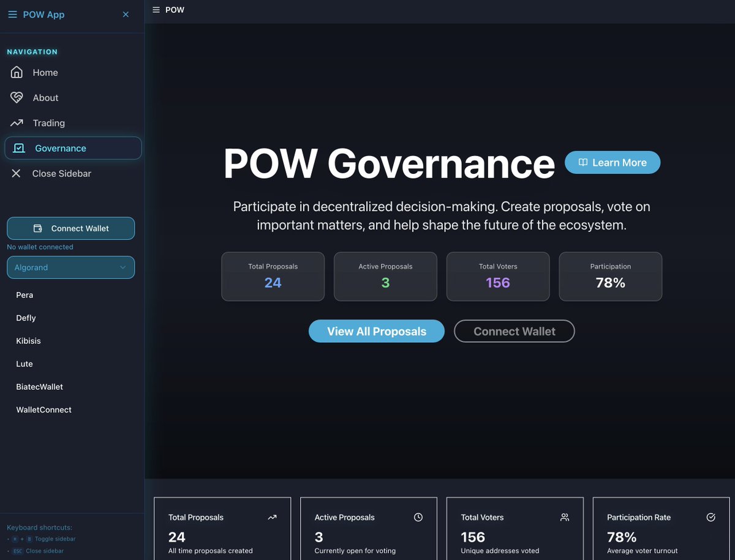Click the Participation 78% hero stat tile
The image size is (735, 560).
[x=611, y=277]
